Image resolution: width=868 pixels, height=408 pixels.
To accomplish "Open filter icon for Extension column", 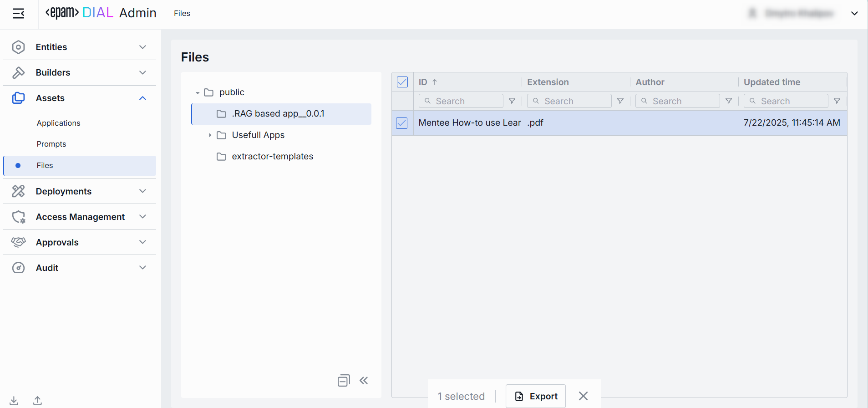I will (620, 101).
